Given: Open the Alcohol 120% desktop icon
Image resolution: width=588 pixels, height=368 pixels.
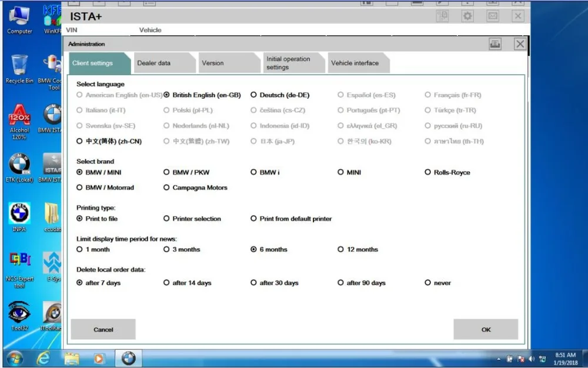Looking at the screenshot, I should (x=19, y=122).
